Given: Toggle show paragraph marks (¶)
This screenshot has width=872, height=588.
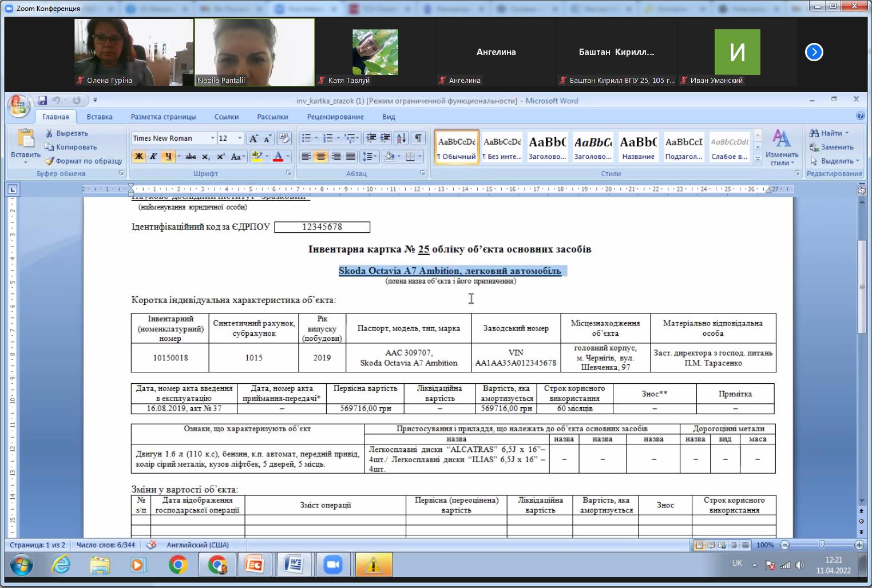Looking at the screenshot, I should (x=419, y=138).
